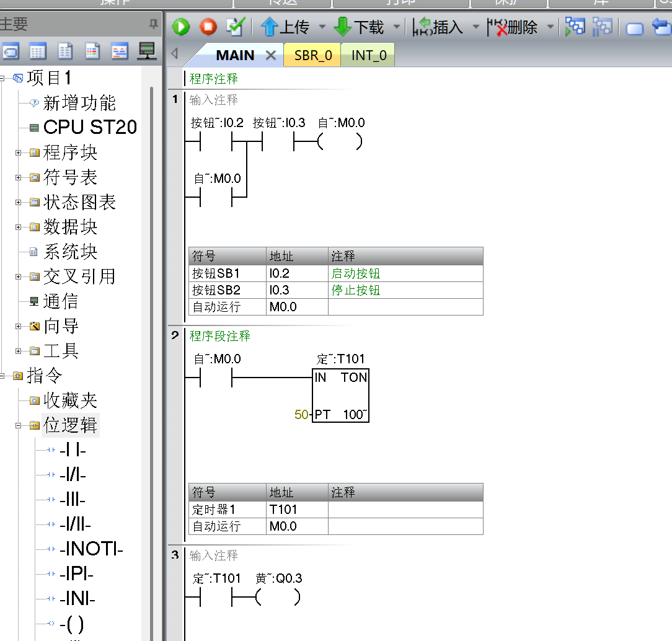Click the Delete (删除) button
Viewport: 672px width, 641px height.
(513, 27)
